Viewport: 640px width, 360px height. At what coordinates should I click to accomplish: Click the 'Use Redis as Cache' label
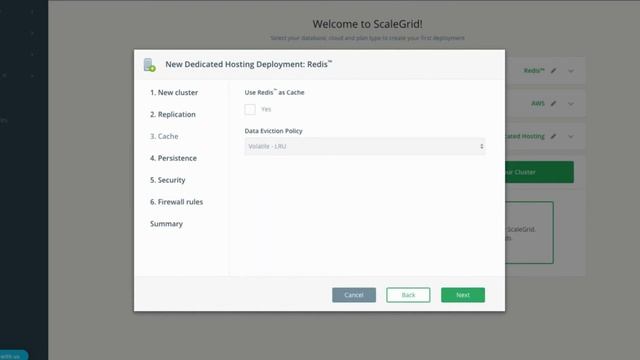pyautogui.click(x=274, y=93)
